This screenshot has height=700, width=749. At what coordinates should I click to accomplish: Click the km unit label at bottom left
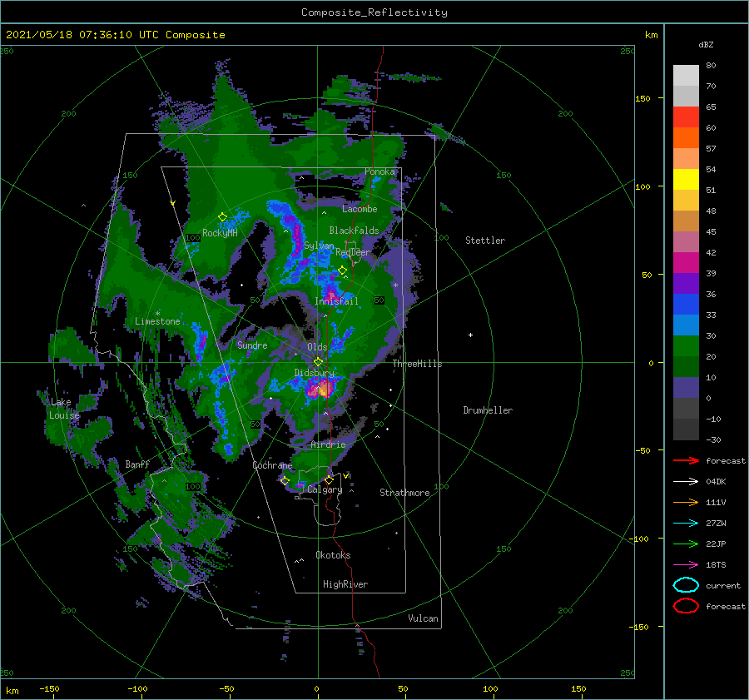tap(12, 691)
